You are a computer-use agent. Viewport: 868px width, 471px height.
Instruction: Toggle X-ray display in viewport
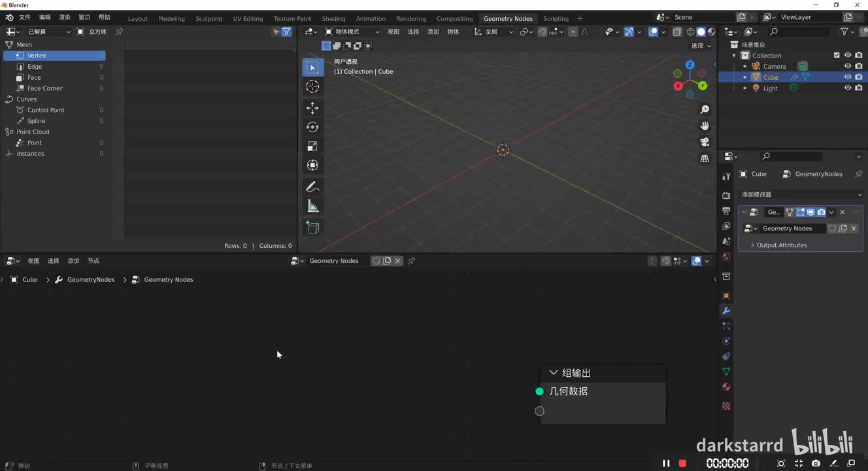click(x=677, y=31)
